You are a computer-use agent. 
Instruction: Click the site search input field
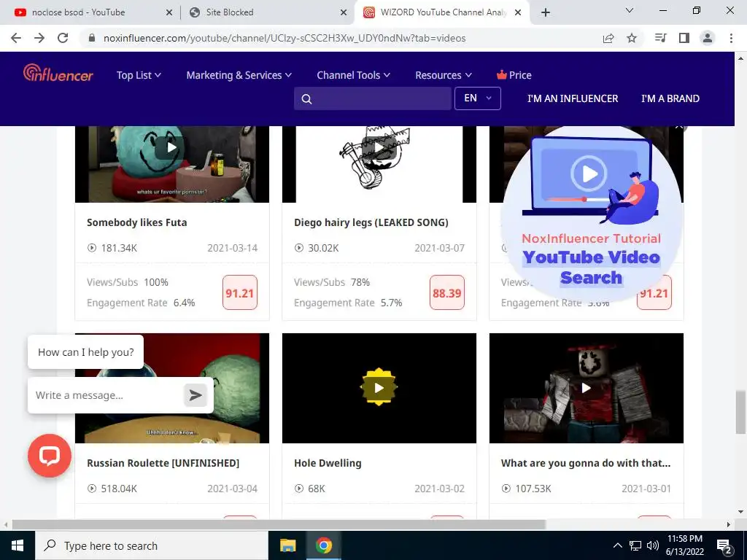373,98
